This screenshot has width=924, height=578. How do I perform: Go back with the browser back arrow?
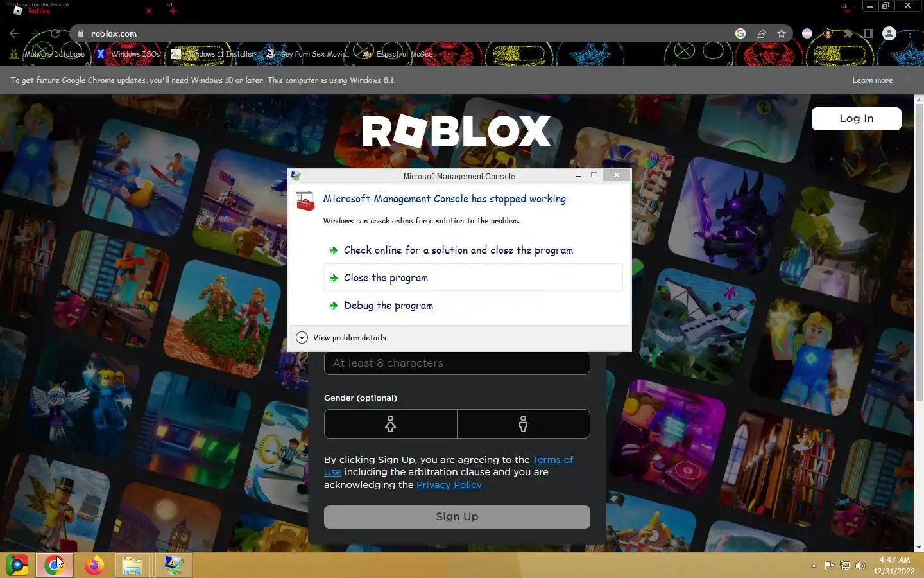(x=14, y=33)
